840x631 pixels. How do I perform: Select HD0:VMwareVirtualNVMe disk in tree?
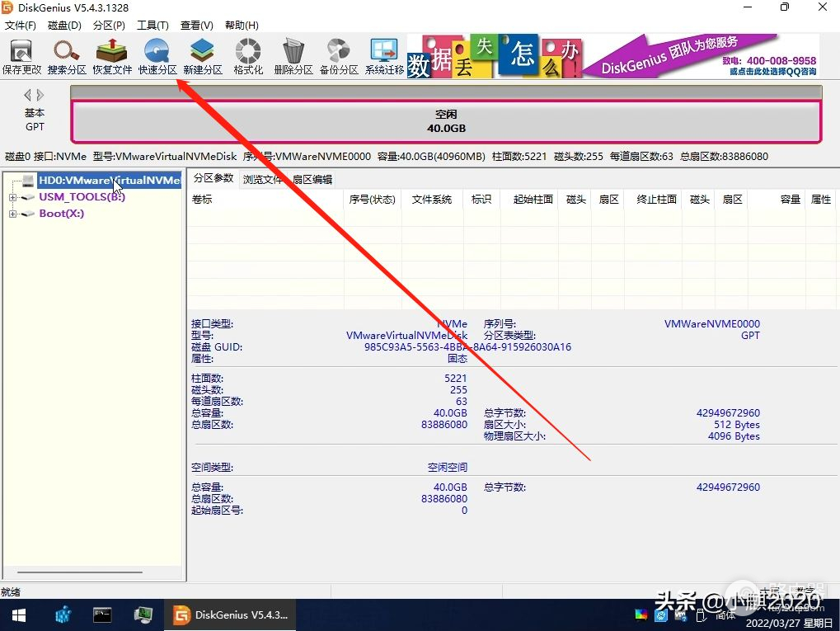(x=109, y=180)
